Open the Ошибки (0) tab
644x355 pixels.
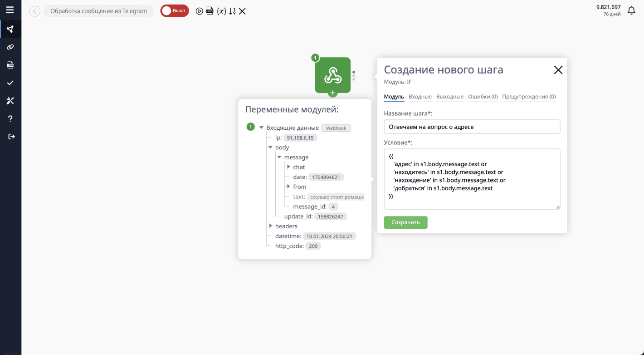[483, 97]
